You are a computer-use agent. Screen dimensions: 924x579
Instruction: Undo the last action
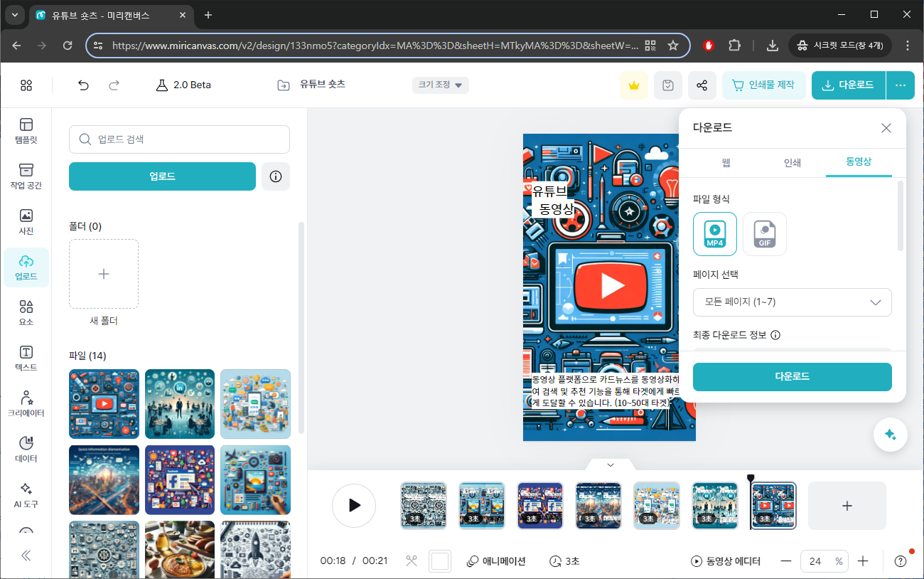83,85
